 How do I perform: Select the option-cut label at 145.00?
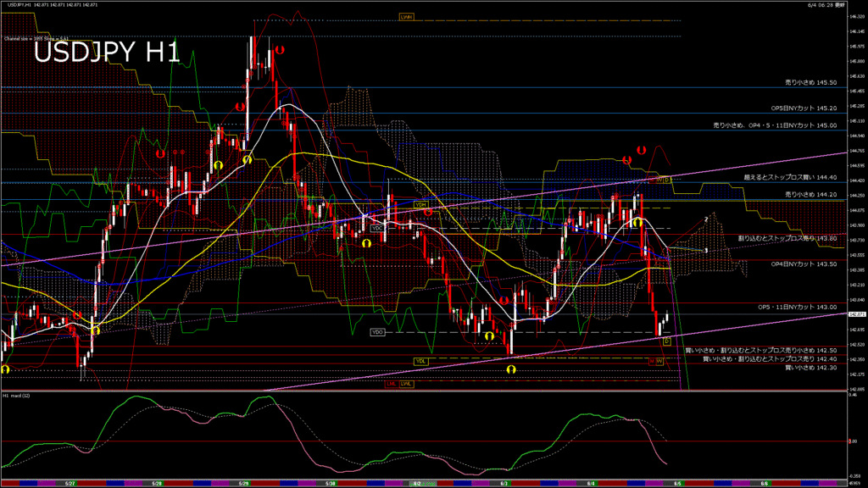point(775,125)
